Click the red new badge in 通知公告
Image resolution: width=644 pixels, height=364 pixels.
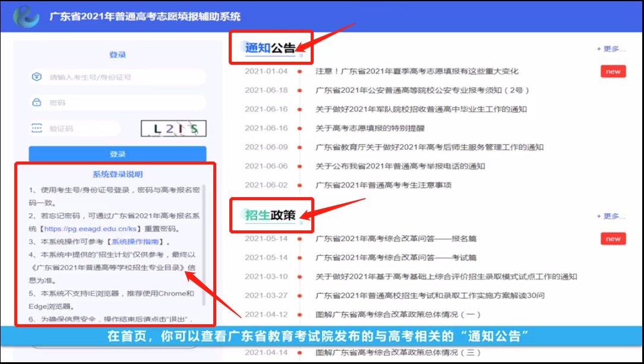[613, 72]
